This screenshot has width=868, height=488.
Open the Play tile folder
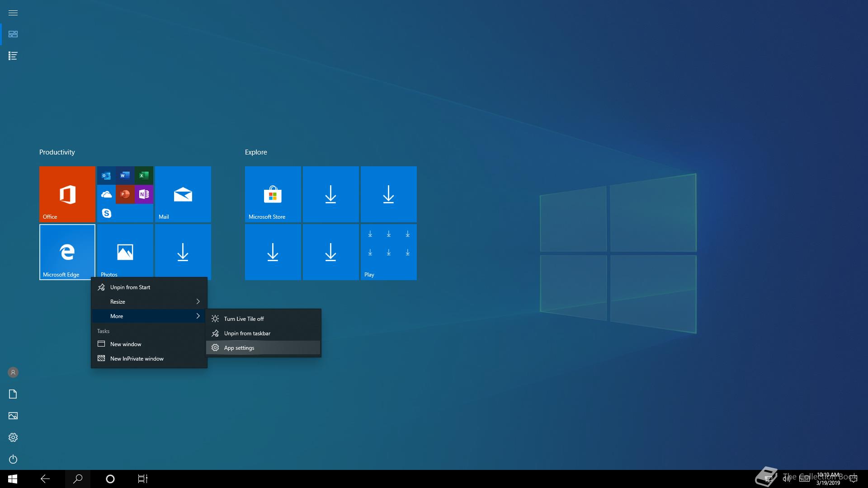[x=389, y=252]
